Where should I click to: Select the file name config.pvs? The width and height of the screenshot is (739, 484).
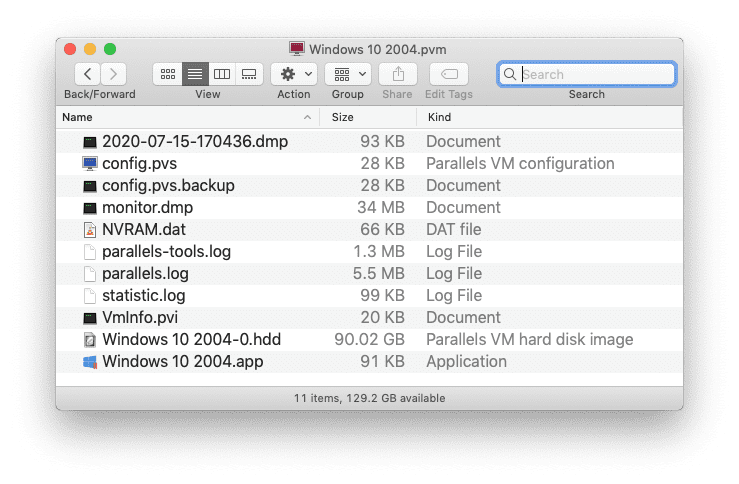[140, 164]
